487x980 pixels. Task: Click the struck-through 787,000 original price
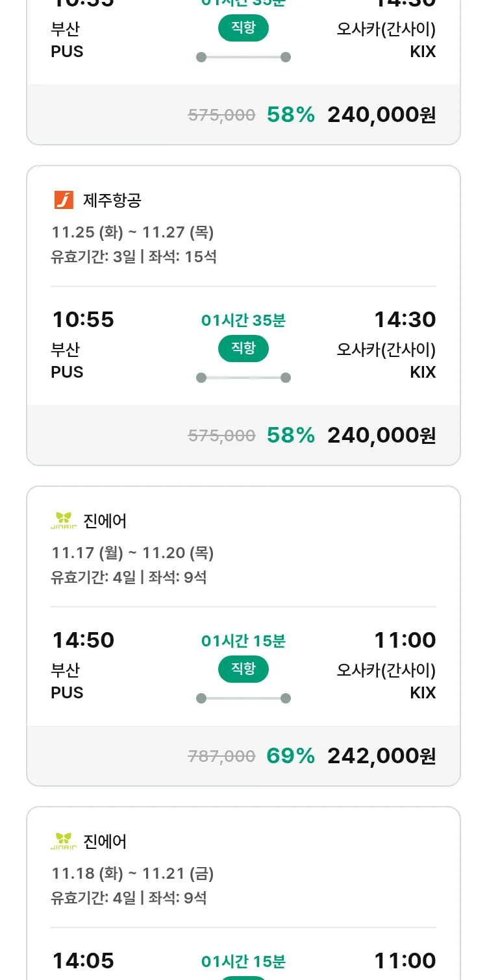221,756
